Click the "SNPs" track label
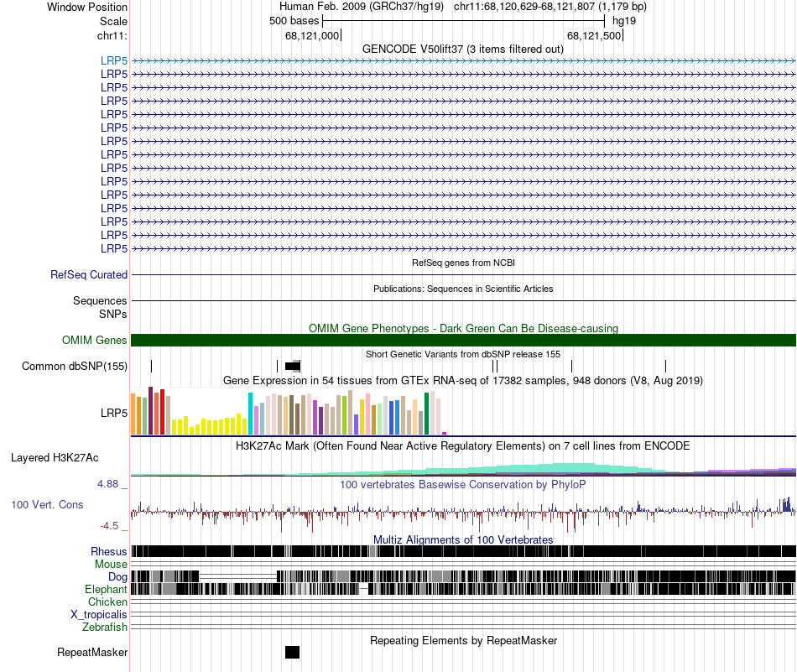 pos(113,314)
